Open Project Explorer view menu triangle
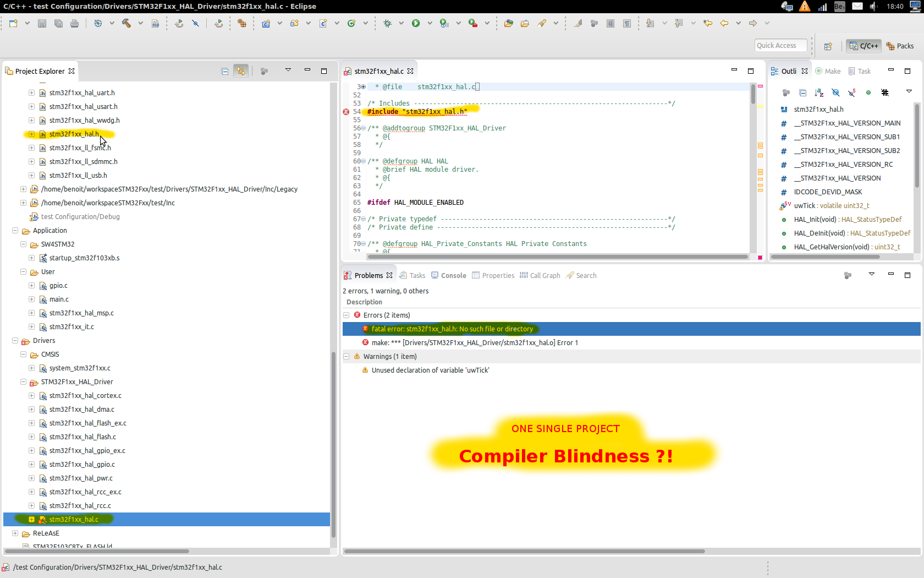This screenshot has height=578, width=924. (288, 70)
